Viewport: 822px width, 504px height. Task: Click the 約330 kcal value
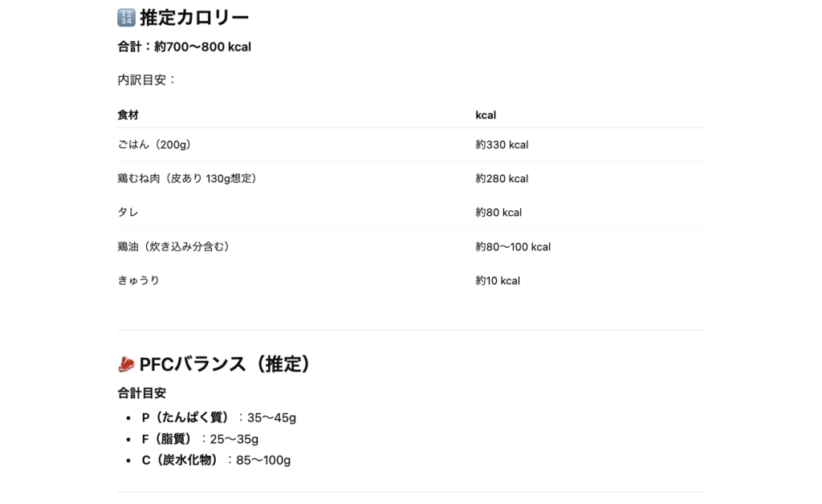tap(502, 145)
